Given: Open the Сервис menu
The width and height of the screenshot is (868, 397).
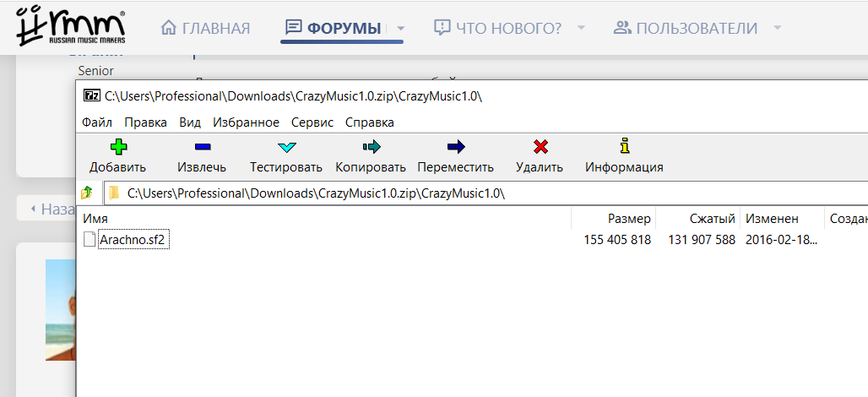Looking at the screenshot, I should 312,122.
